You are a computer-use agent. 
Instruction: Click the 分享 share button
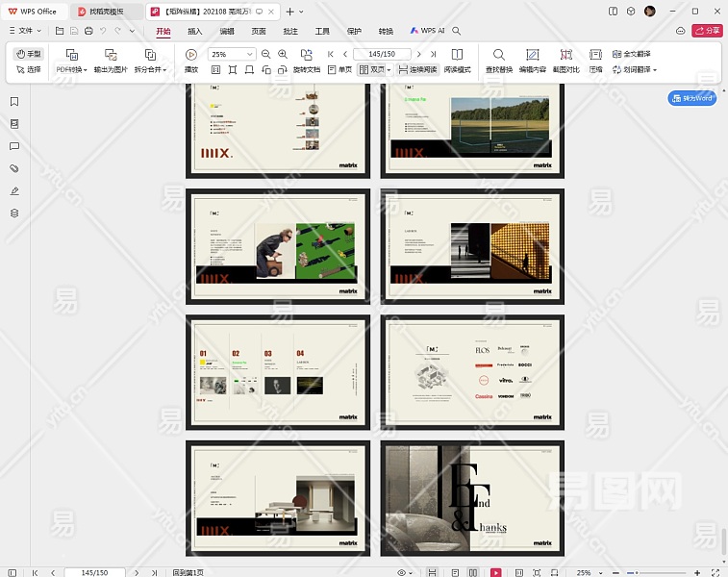tap(706, 31)
